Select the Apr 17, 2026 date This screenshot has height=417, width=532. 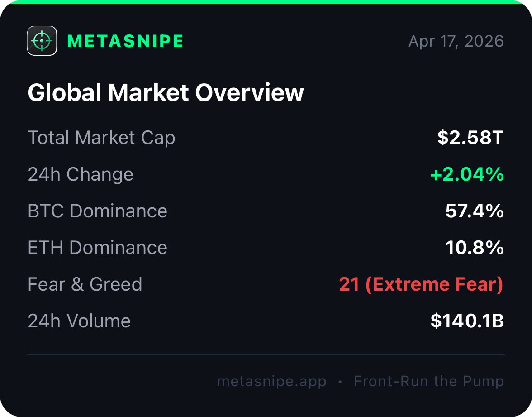click(x=456, y=41)
